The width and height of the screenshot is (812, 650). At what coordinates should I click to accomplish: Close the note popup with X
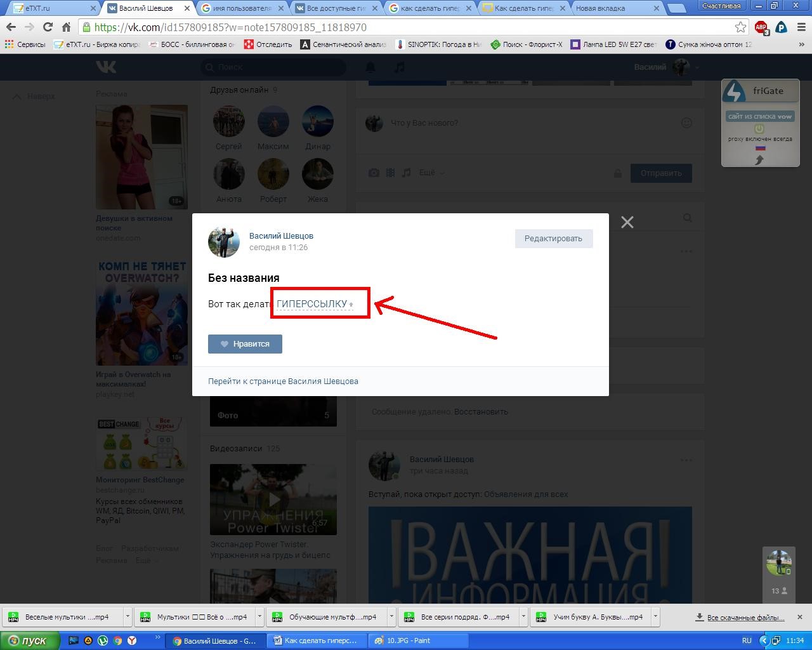coord(627,222)
